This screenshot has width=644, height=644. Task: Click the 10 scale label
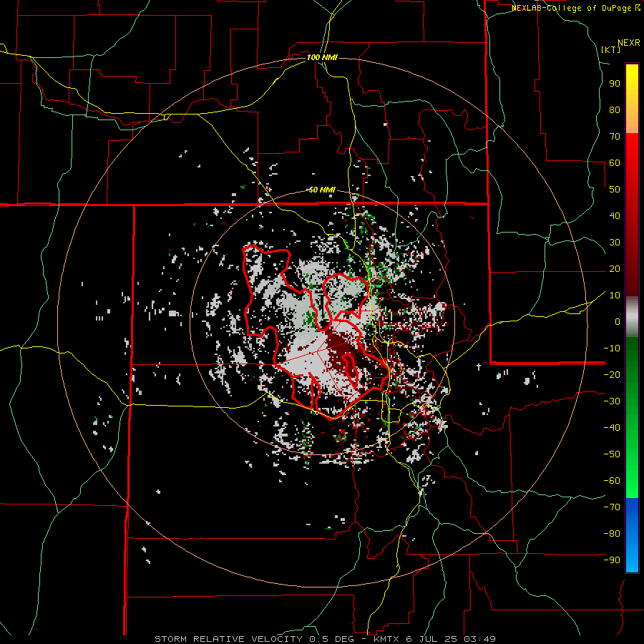(x=615, y=296)
